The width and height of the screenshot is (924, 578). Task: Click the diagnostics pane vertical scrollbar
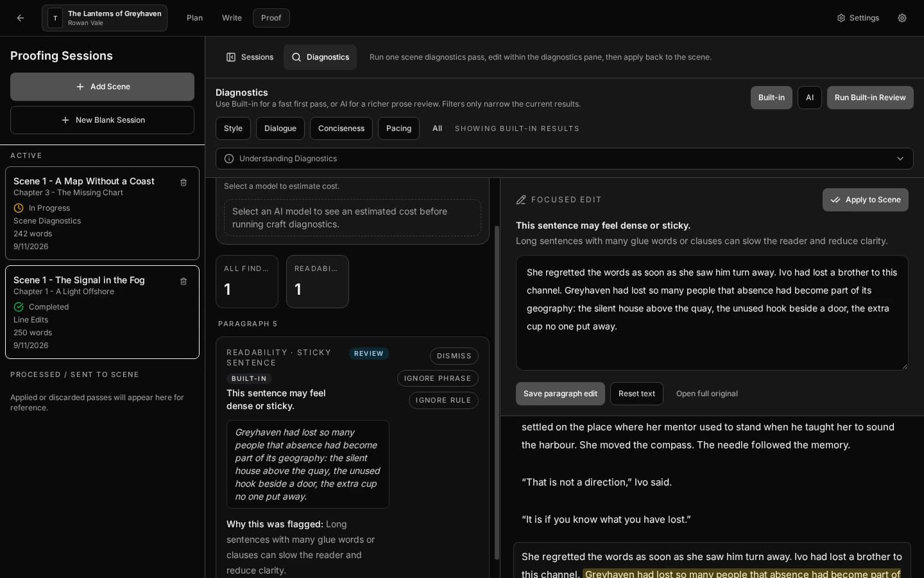(497, 392)
